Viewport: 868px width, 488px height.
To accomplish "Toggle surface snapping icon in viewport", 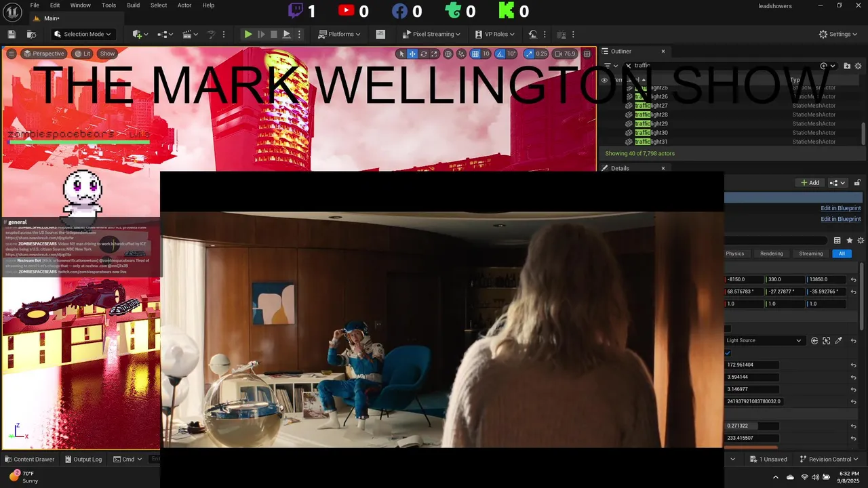I will coord(462,54).
